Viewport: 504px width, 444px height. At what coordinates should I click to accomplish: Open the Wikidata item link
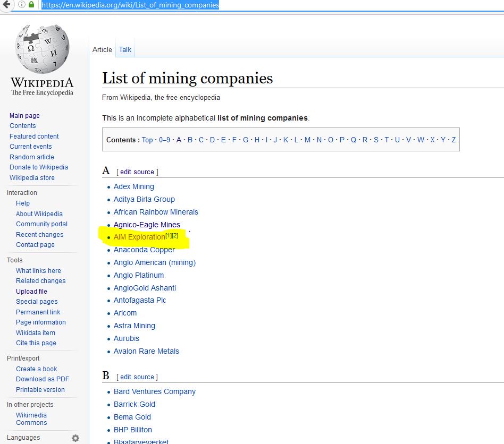36,333
